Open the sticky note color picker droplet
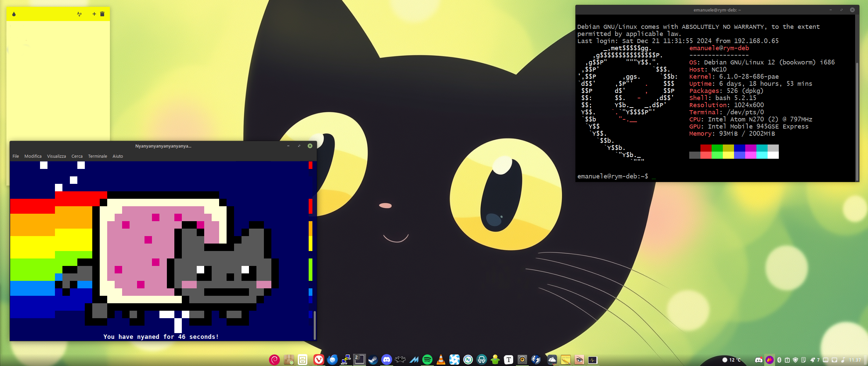The image size is (868, 366). pos(14,14)
